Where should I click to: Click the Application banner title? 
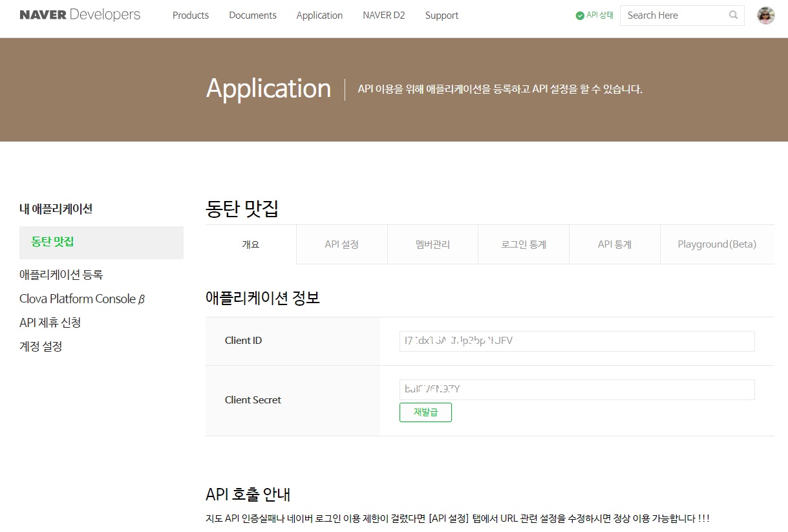(x=268, y=89)
